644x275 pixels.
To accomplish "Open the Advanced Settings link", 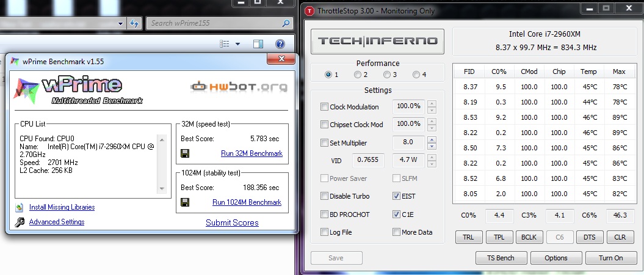I will (57, 222).
